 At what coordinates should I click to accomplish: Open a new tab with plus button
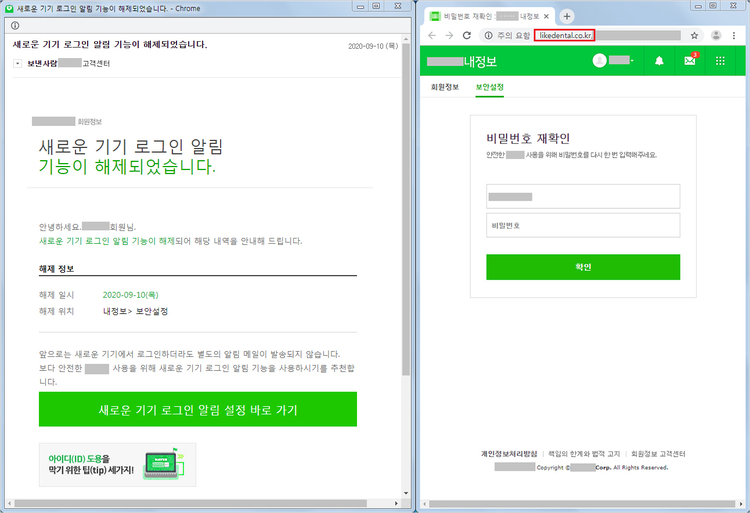tap(567, 16)
